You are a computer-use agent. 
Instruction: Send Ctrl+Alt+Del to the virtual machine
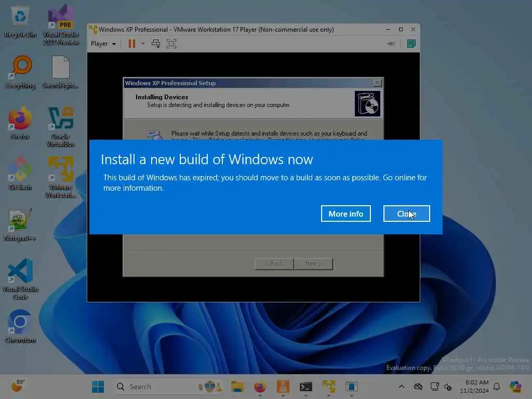(156, 44)
